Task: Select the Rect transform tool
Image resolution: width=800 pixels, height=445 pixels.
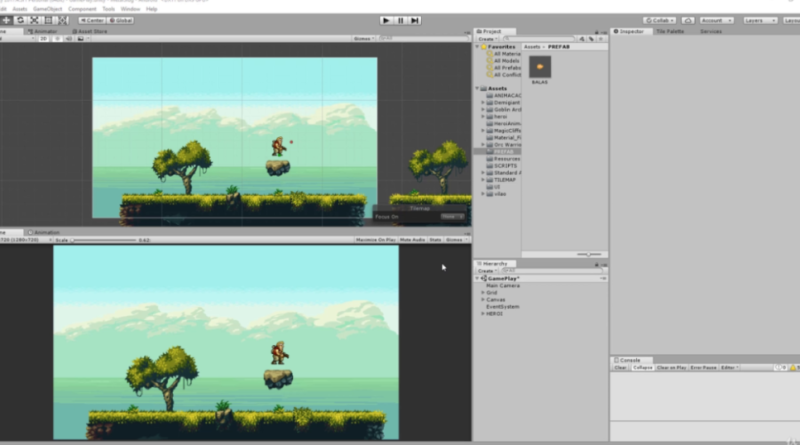Action: coord(48,20)
